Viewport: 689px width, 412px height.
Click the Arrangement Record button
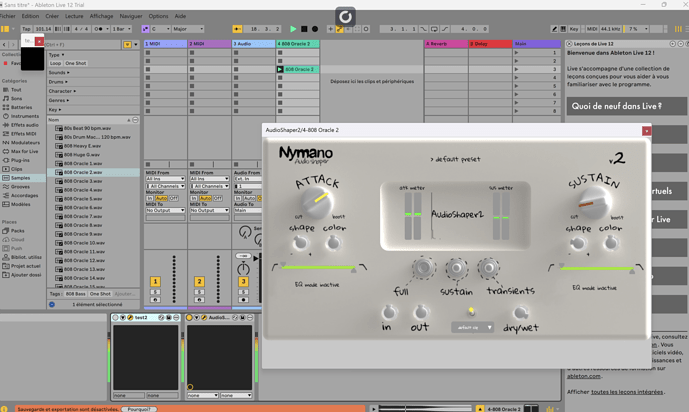pos(315,29)
